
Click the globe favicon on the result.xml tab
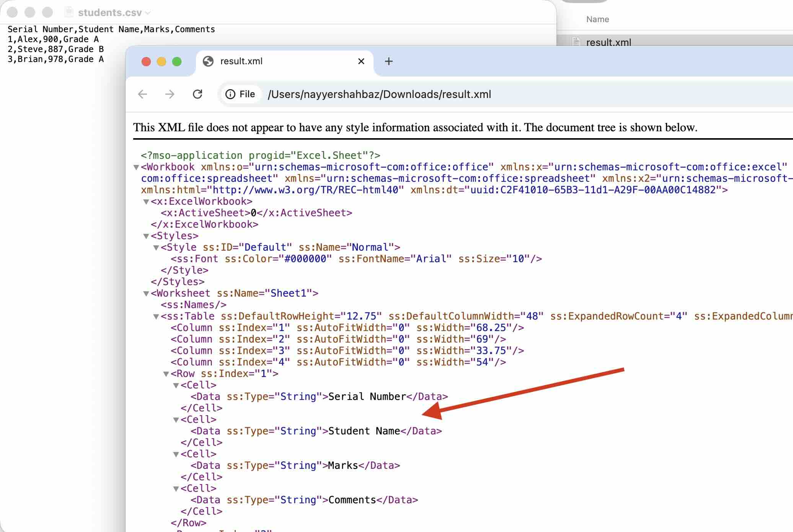(207, 61)
